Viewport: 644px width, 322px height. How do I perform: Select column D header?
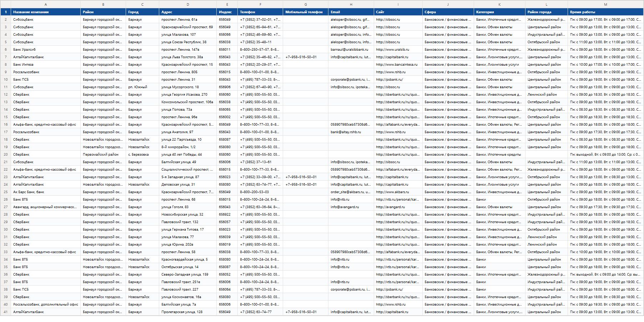(188, 4)
